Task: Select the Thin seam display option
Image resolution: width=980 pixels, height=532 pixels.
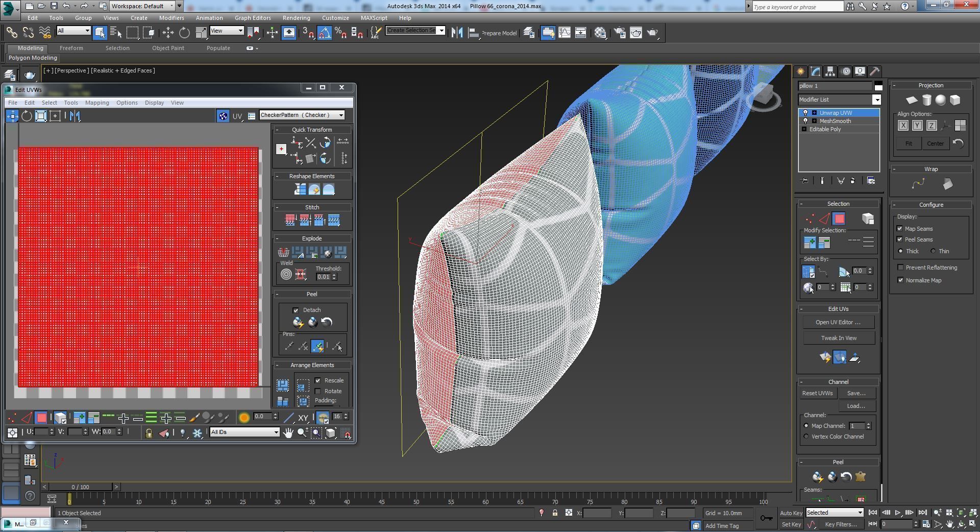Action: click(x=933, y=251)
